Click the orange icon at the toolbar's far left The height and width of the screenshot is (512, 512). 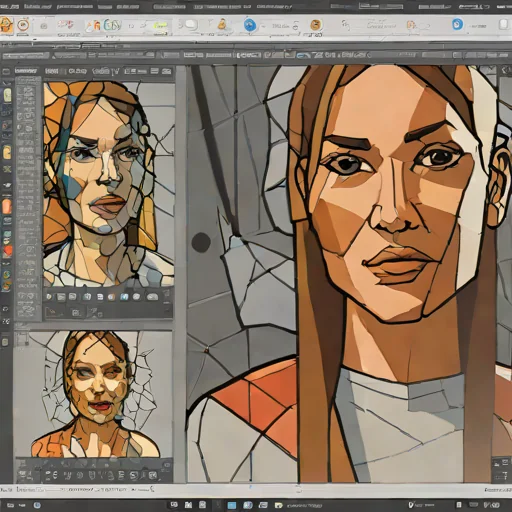[6, 25]
